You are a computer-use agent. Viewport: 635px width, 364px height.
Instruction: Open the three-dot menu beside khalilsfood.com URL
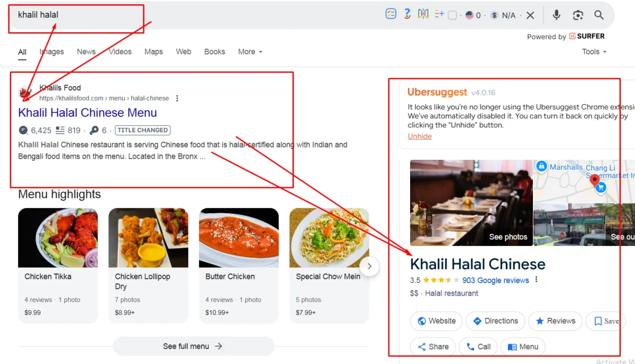tap(177, 98)
